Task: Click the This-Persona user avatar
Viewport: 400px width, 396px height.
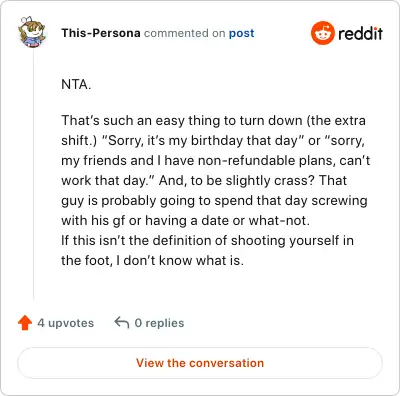Action: click(31, 32)
